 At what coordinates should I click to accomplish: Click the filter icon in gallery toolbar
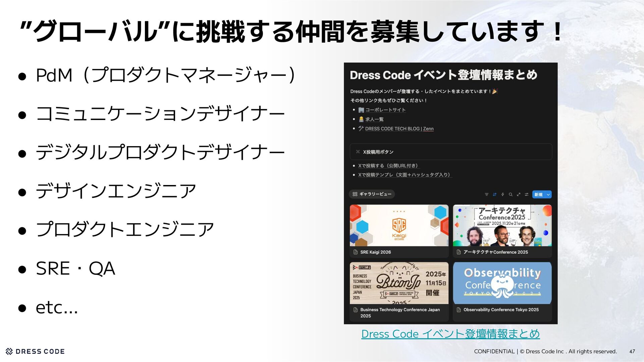[x=486, y=194]
